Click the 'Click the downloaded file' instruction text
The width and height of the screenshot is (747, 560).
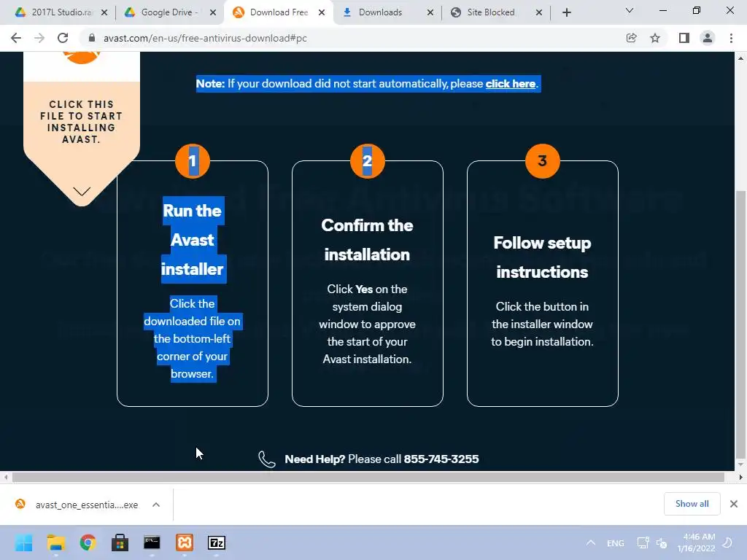(x=193, y=338)
